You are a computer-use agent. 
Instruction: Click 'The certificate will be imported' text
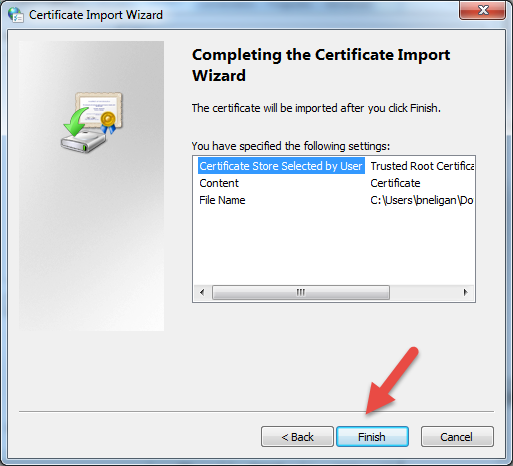316,108
